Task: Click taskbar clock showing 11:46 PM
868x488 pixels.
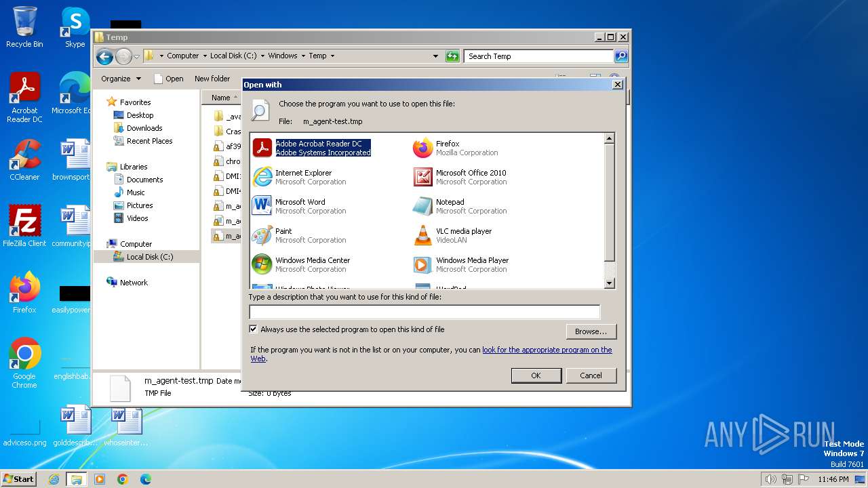Action: [833, 479]
